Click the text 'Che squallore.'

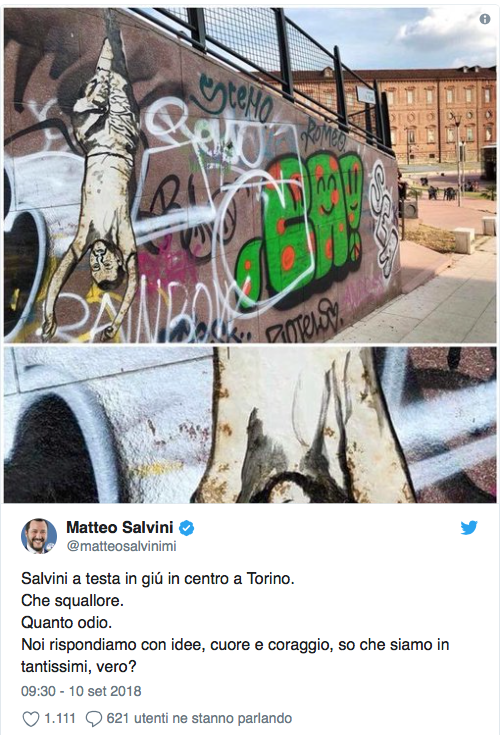(72, 600)
